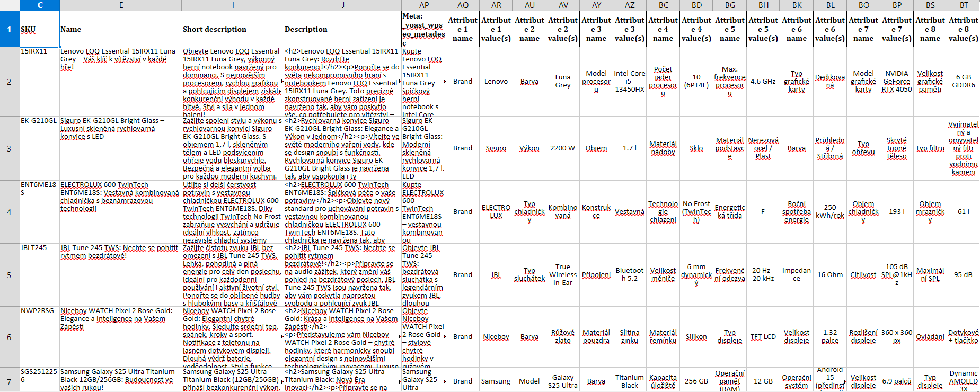Click the NWP2RSG SKU cell
This screenshot has width=980, height=392.
40,336
